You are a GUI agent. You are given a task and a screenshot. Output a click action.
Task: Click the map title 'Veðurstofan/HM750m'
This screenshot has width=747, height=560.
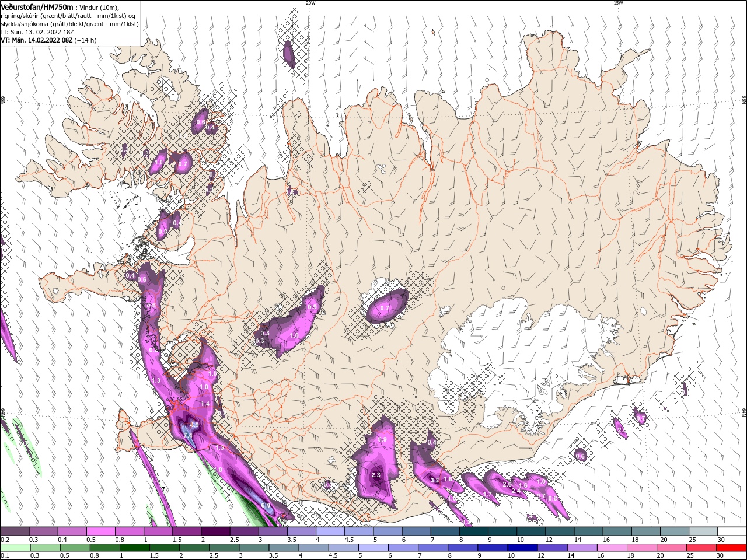click(37, 6)
